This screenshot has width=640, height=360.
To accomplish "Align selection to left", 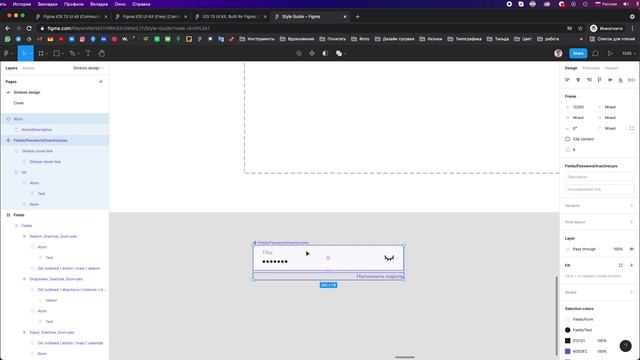I will point(567,80).
